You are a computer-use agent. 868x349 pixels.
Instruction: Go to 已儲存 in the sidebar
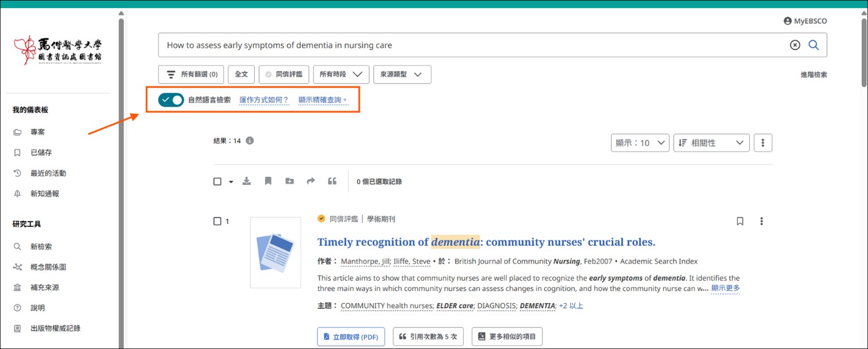click(x=41, y=152)
